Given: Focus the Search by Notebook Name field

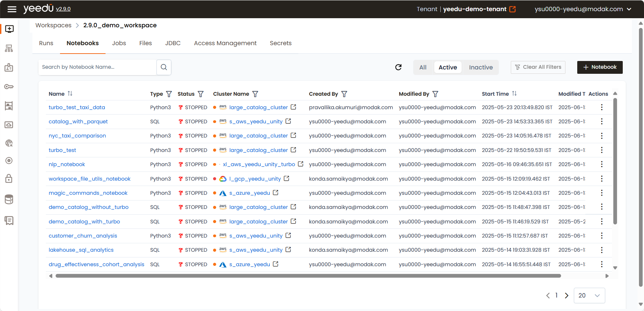Looking at the screenshot, I should 98,67.
